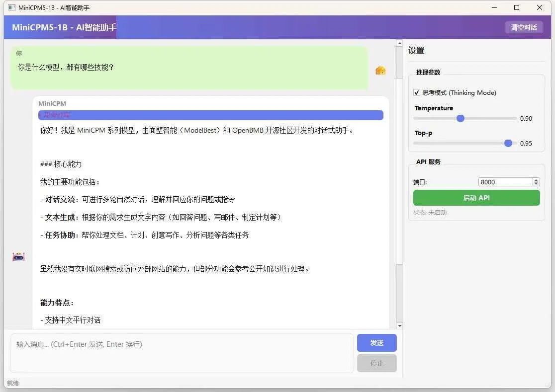Image resolution: width=555 pixels, height=392 pixels.
Task: Click the 能力特点 bold heading
Action: click(57, 303)
